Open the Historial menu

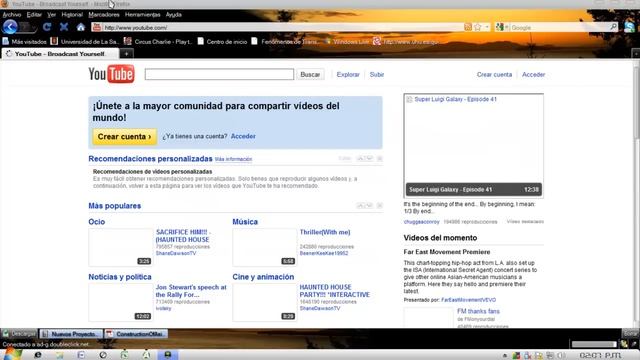(72, 15)
